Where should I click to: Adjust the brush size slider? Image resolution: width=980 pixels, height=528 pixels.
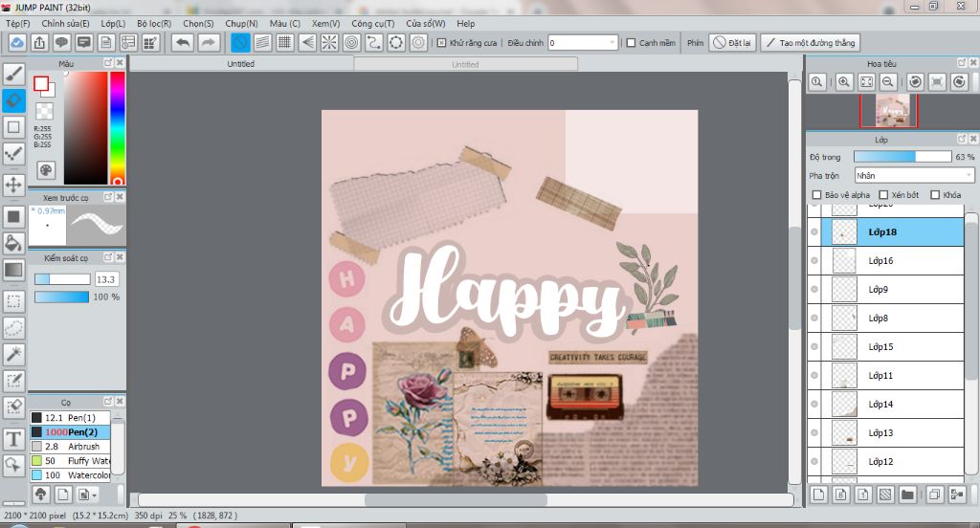click(62, 279)
